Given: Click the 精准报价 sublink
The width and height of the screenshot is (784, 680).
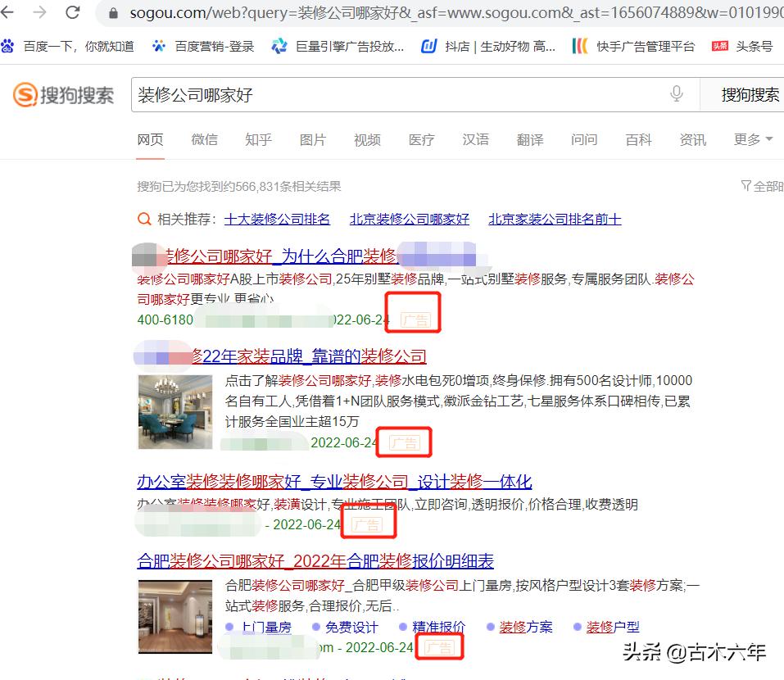Looking at the screenshot, I should (439, 627).
